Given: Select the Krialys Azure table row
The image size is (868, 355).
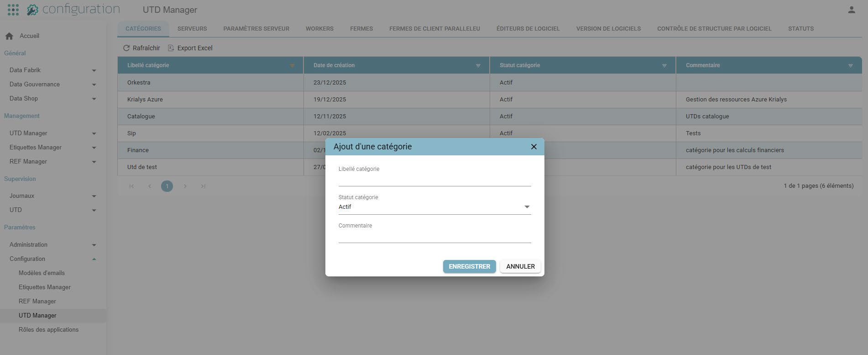Looking at the screenshot, I should tap(490, 99).
